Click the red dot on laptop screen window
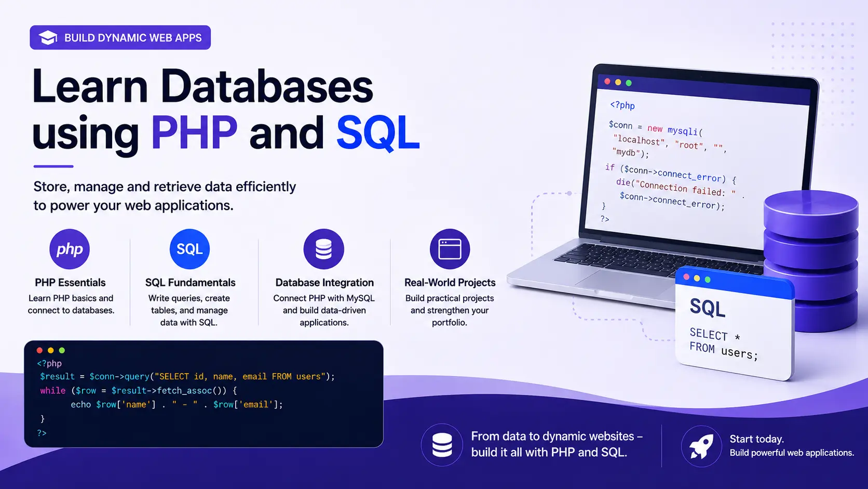 [x=607, y=81]
